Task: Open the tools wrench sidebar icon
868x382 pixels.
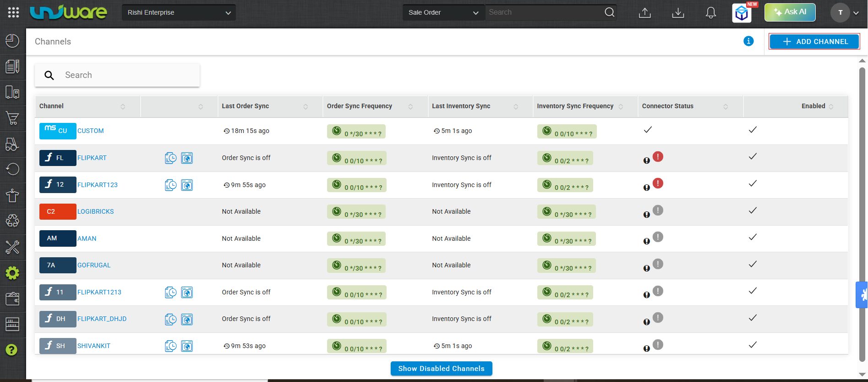Action: 12,247
